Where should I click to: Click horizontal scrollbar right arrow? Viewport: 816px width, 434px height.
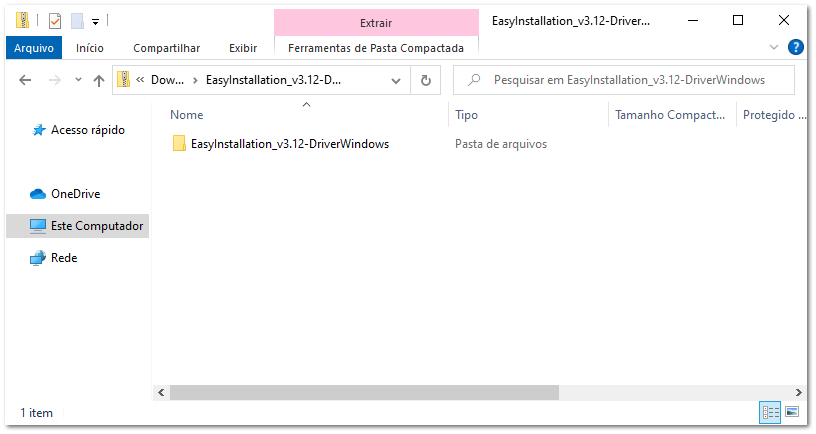point(798,392)
